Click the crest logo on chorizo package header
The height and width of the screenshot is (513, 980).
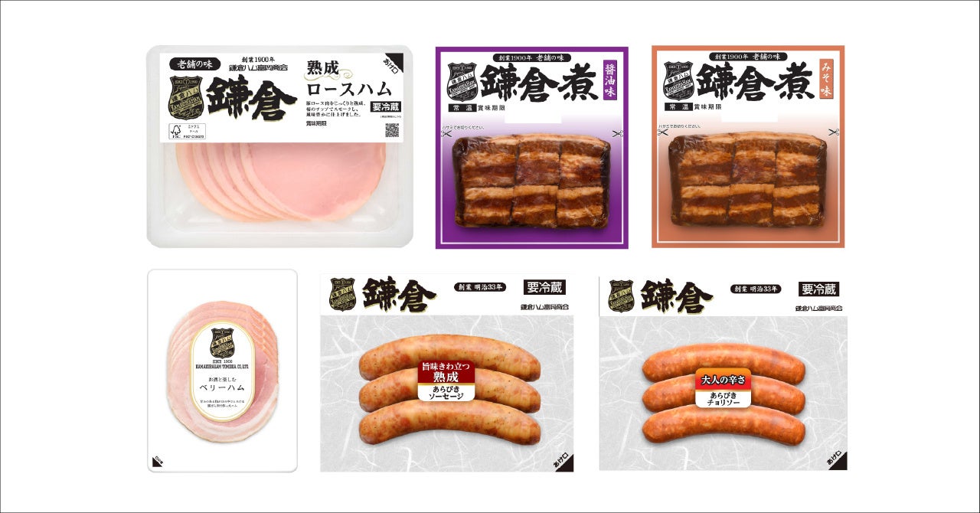point(621,296)
